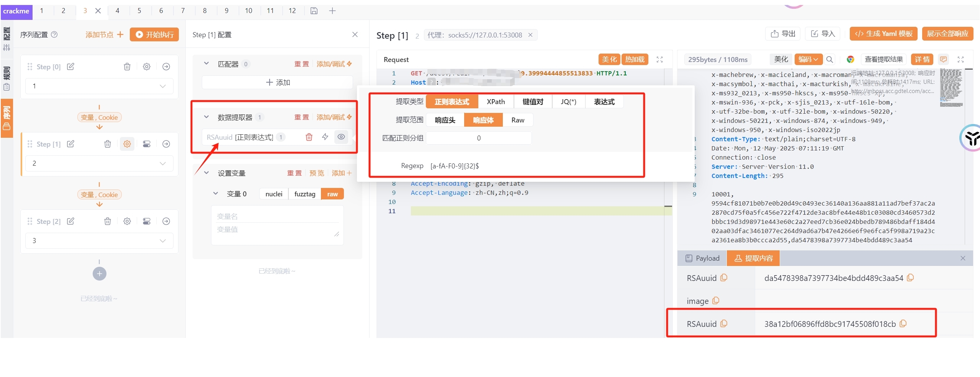
Task: Collapse the 匹配器 section
Action: tap(206, 64)
